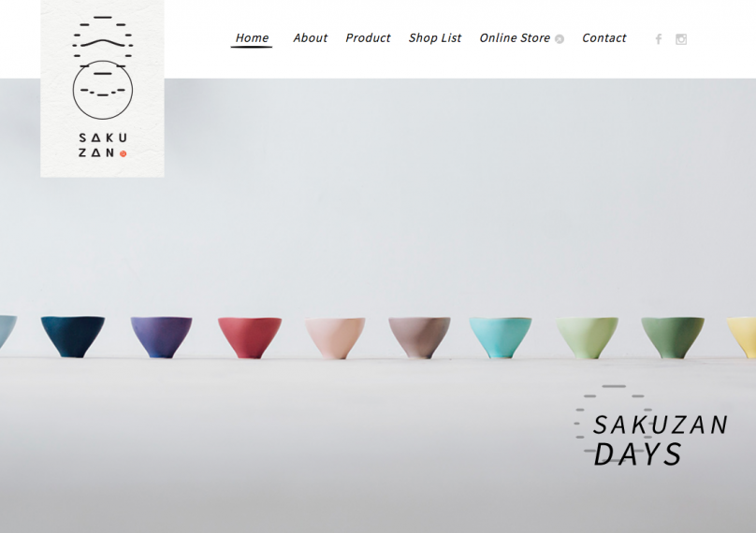
Task: Open the Shop List page
Action: pos(435,38)
